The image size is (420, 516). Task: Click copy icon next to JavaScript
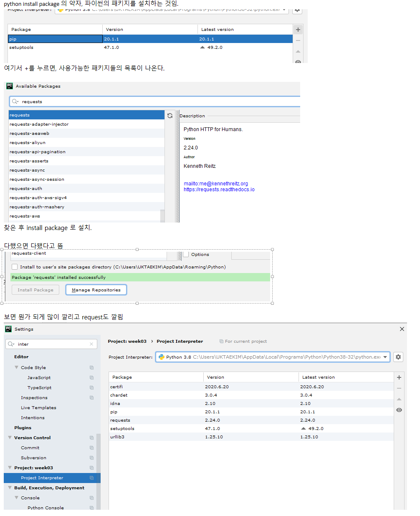91,377
